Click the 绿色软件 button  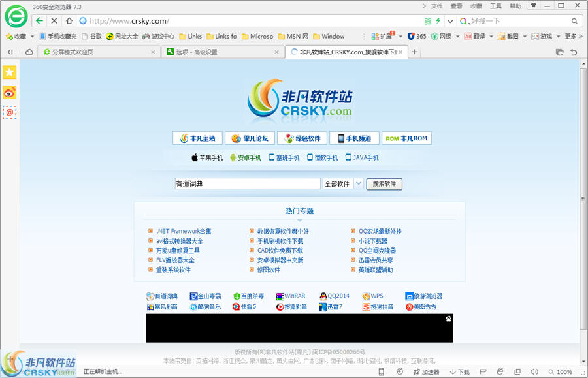[302, 138]
